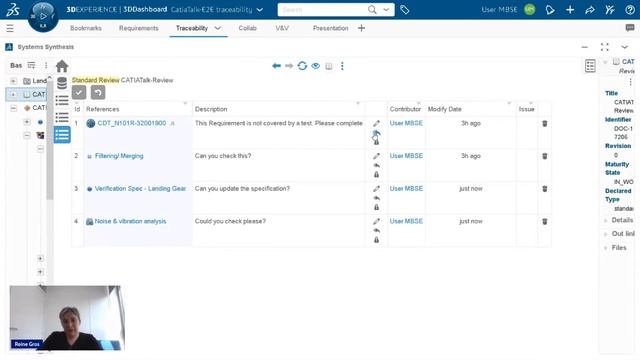This screenshot has height=360, width=640.
Task: Click into the top search field
Action: coord(322,9)
